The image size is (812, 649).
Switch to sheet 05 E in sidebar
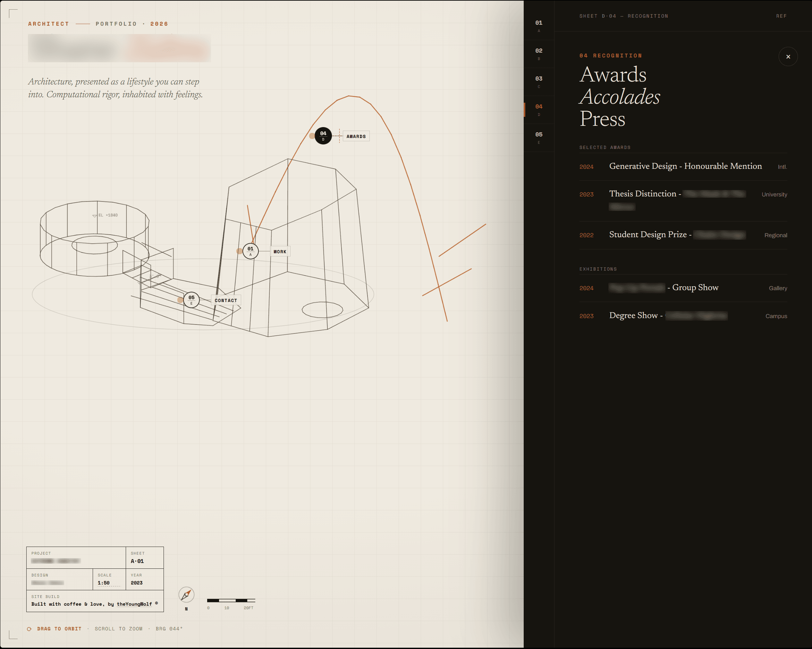pyautogui.click(x=539, y=138)
